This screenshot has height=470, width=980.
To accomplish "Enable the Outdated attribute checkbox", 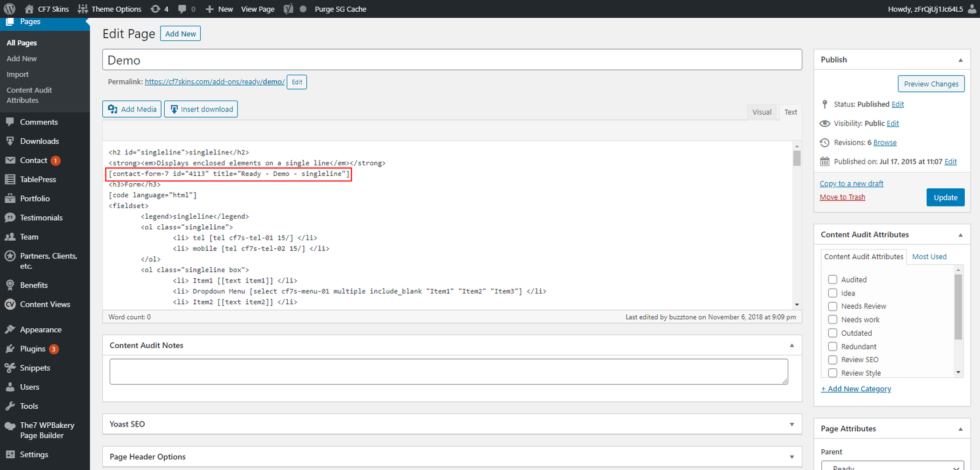I will click(832, 333).
